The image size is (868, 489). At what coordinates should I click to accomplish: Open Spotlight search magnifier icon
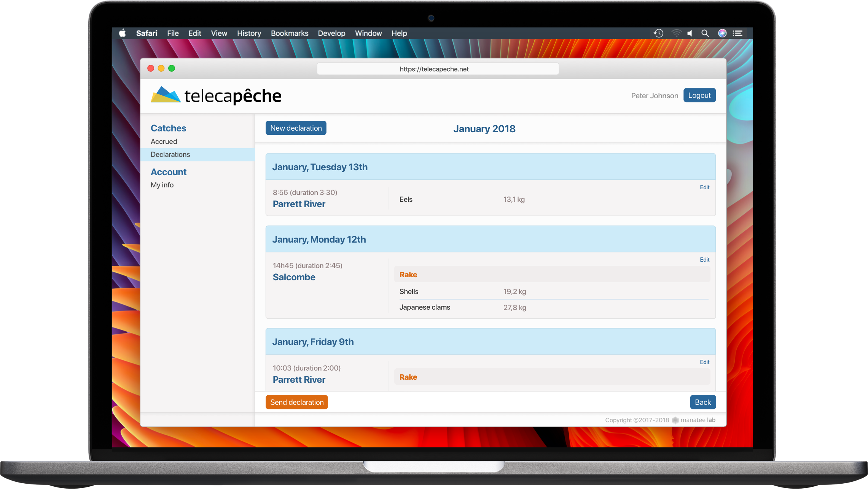tap(705, 33)
